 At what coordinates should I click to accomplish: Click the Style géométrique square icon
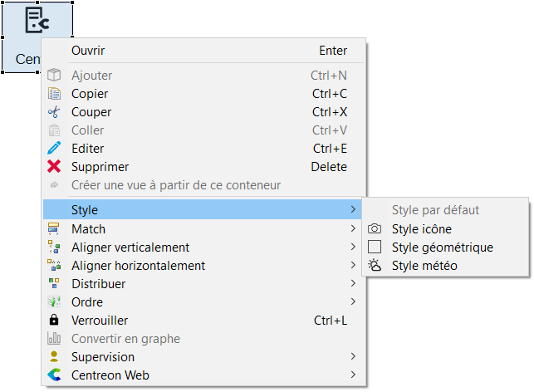[375, 247]
